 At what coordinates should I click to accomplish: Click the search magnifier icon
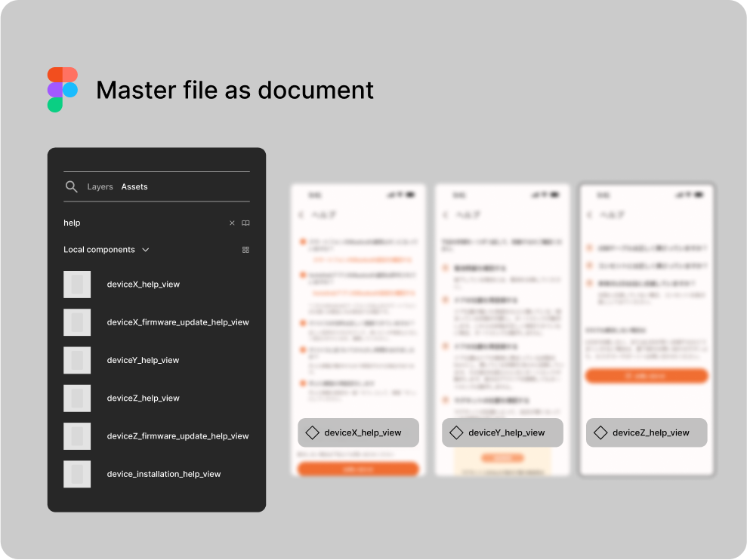click(x=72, y=186)
